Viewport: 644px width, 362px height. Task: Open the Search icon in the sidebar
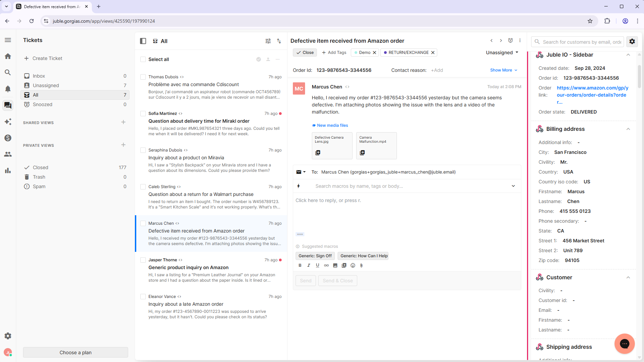[x=8, y=73]
